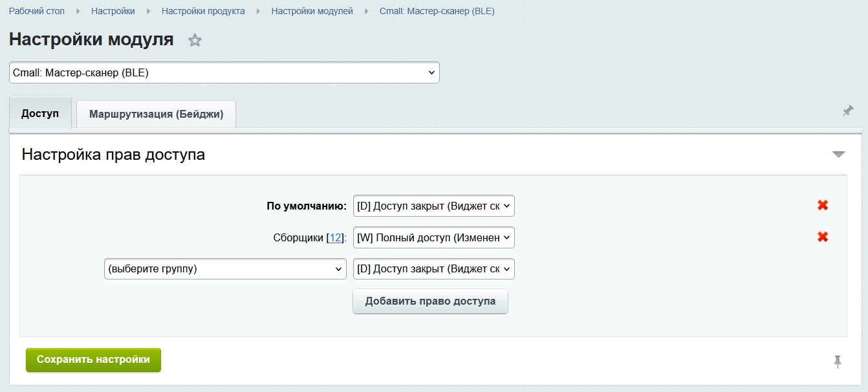868x392 pixels.
Task: Click the Сборщики label text
Action: 299,238
